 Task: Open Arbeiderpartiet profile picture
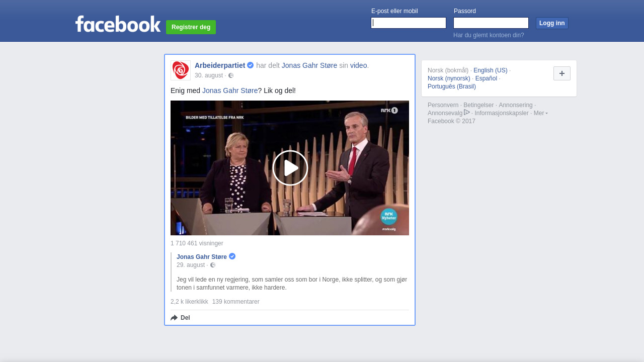181,70
